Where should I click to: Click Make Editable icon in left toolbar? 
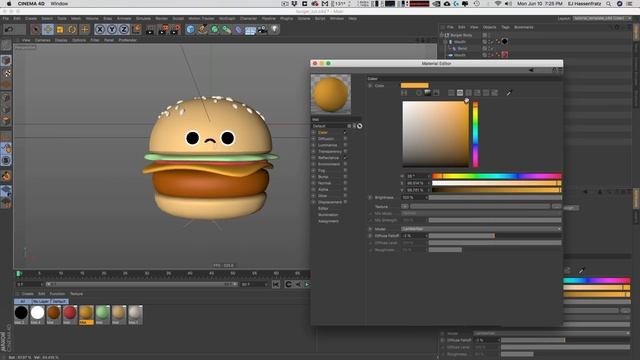point(6,44)
